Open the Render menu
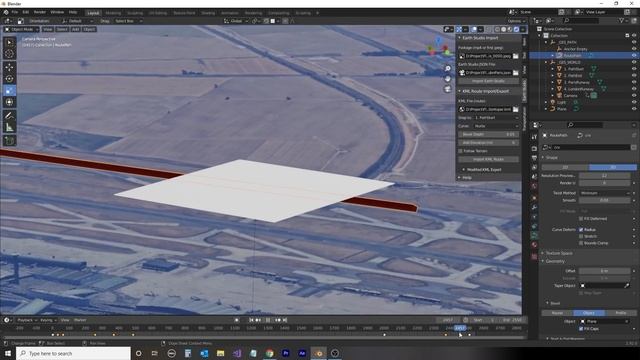 pos(40,13)
